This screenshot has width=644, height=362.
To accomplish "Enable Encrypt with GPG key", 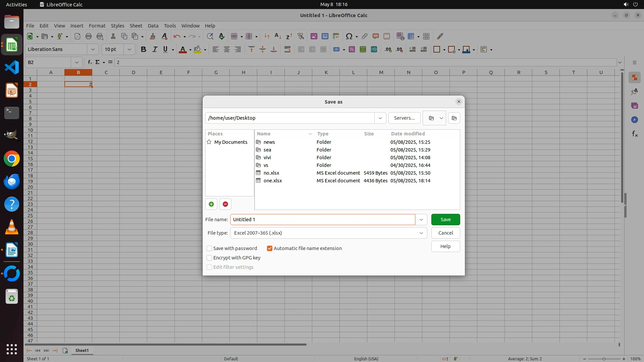I will click(x=209, y=258).
